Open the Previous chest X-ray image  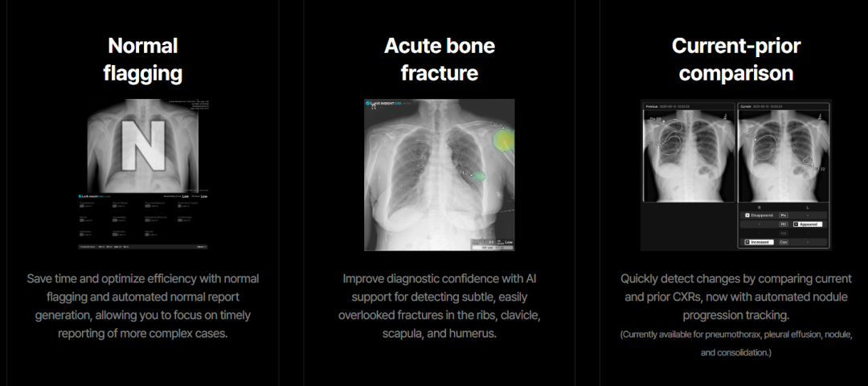tap(689, 156)
